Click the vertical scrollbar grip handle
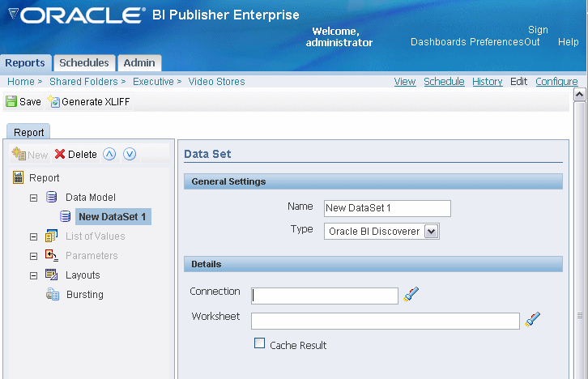 [580, 315]
